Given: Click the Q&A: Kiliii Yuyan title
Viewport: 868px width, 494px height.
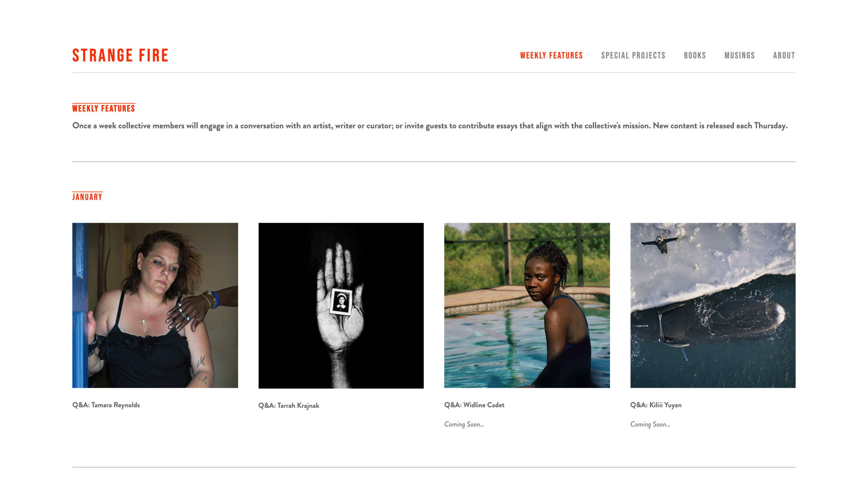Looking at the screenshot, I should tap(656, 405).
